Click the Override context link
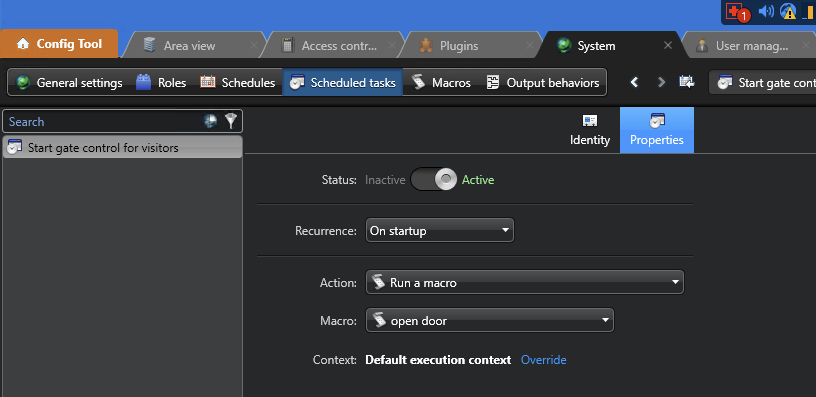This screenshot has height=397, width=816. (544, 360)
